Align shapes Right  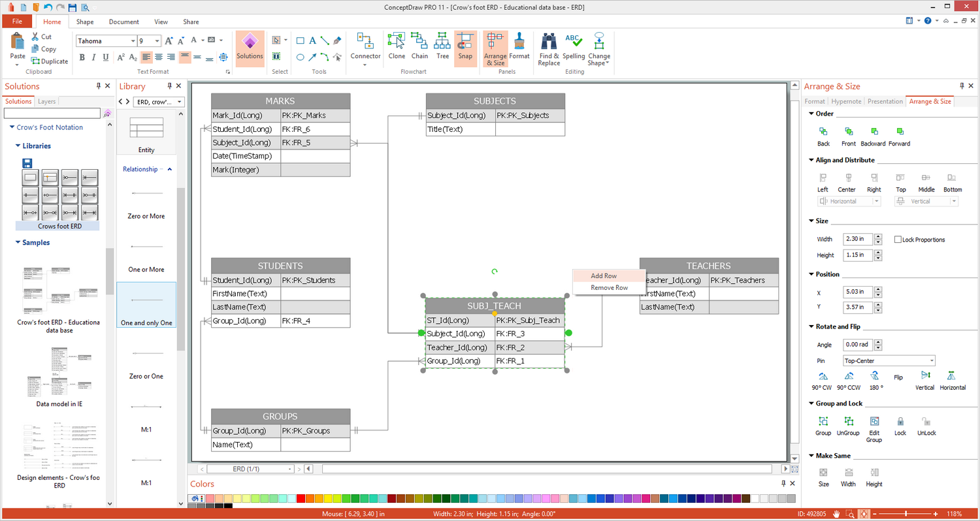[874, 183]
